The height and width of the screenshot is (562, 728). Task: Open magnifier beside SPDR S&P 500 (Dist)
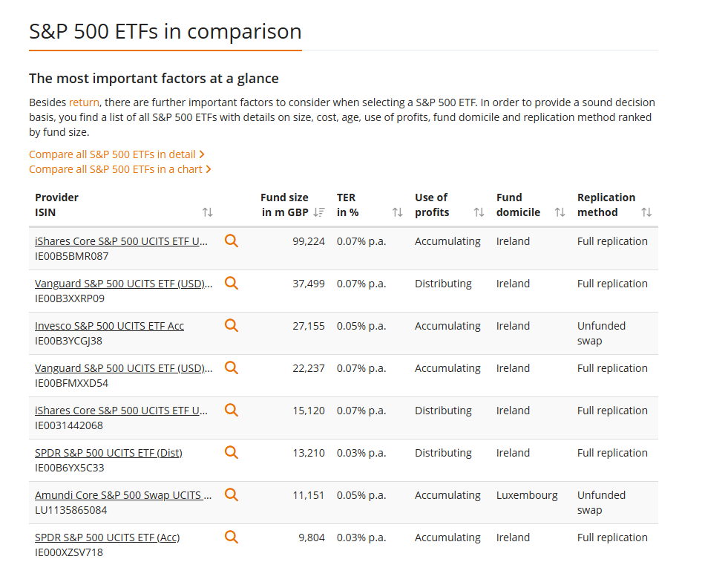232,452
